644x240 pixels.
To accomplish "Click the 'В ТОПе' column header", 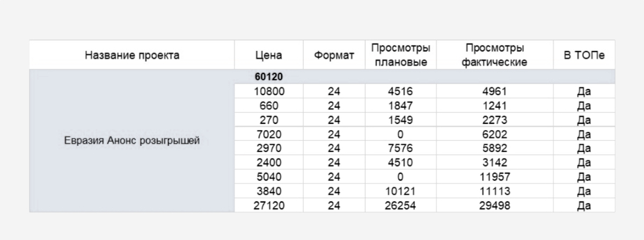I will click(584, 56).
